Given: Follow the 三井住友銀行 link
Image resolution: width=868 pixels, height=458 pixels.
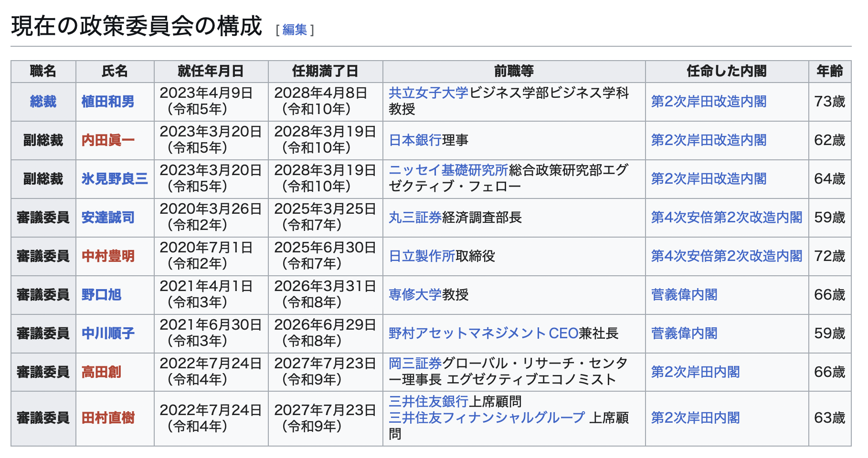Looking at the screenshot, I should pos(428,402).
